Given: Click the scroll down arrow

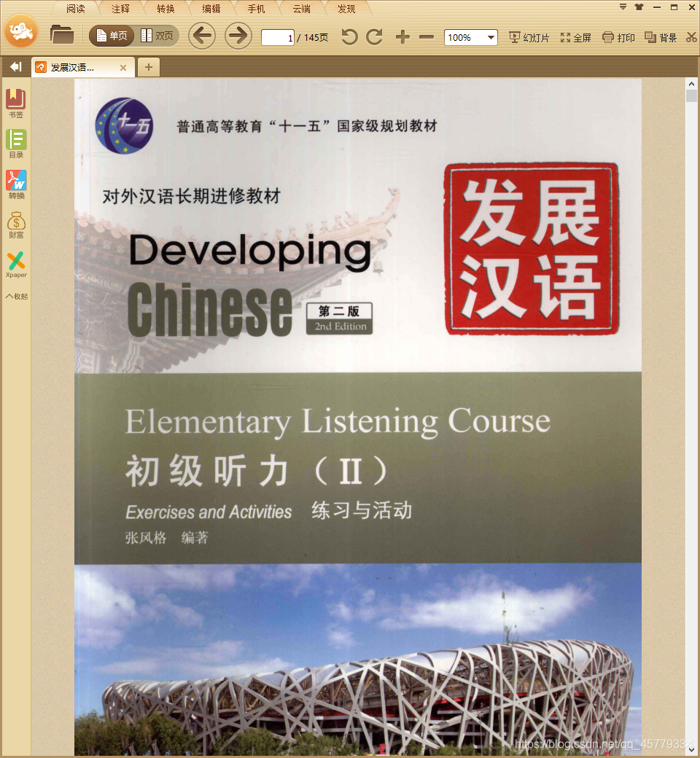Looking at the screenshot, I should point(692,750).
